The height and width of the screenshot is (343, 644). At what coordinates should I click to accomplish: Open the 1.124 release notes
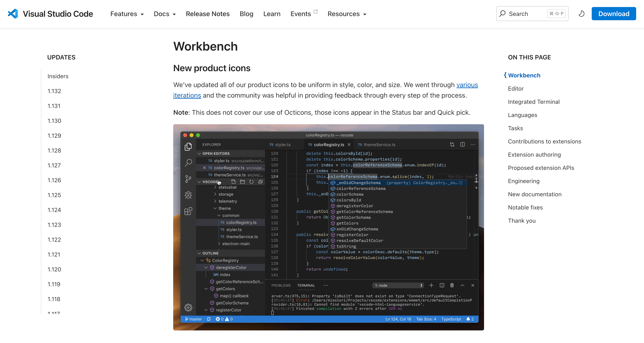point(54,210)
